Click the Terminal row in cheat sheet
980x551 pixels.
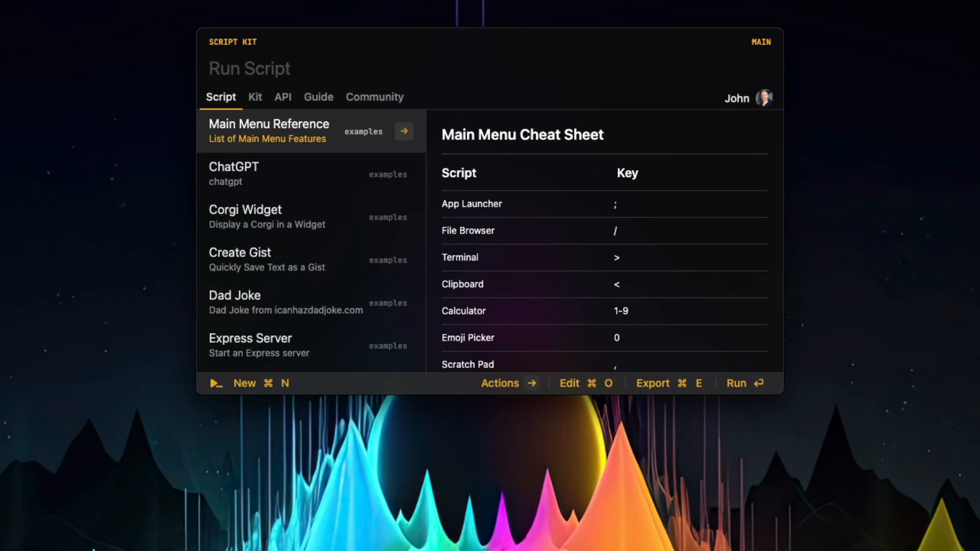pos(605,258)
